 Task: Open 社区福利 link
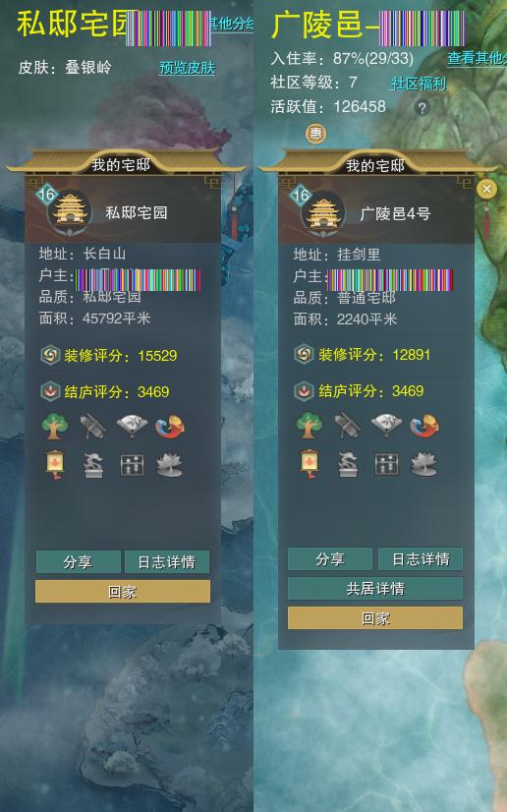click(418, 84)
